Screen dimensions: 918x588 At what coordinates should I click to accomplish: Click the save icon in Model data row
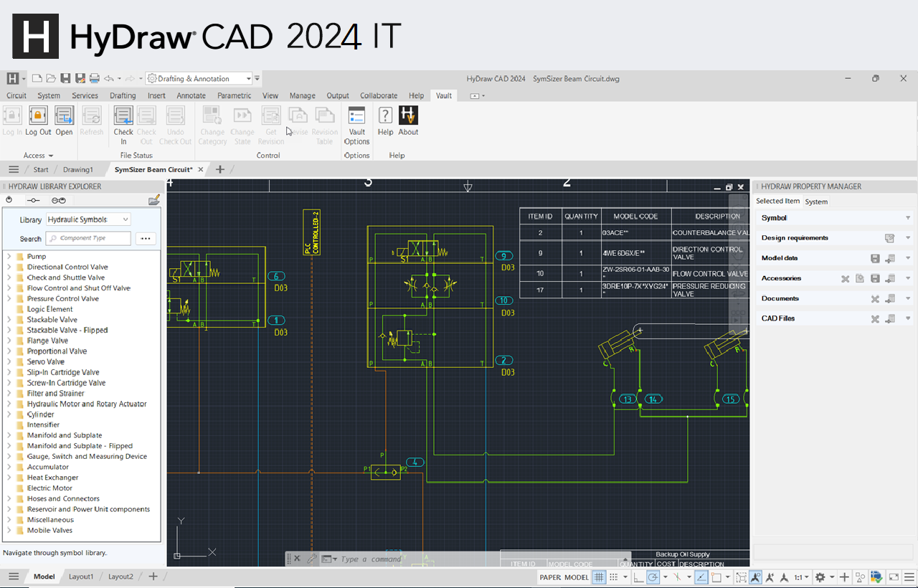coord(875,258)
